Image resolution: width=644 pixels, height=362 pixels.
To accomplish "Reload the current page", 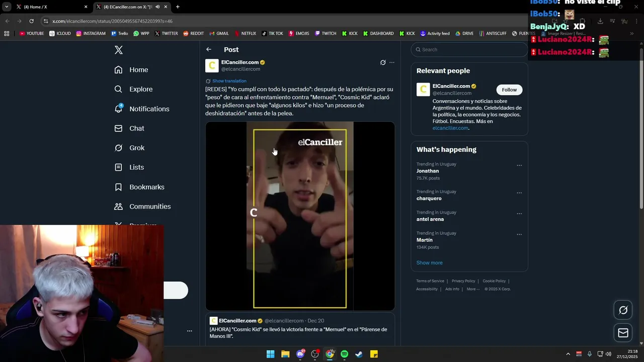I will pos(31,21).
